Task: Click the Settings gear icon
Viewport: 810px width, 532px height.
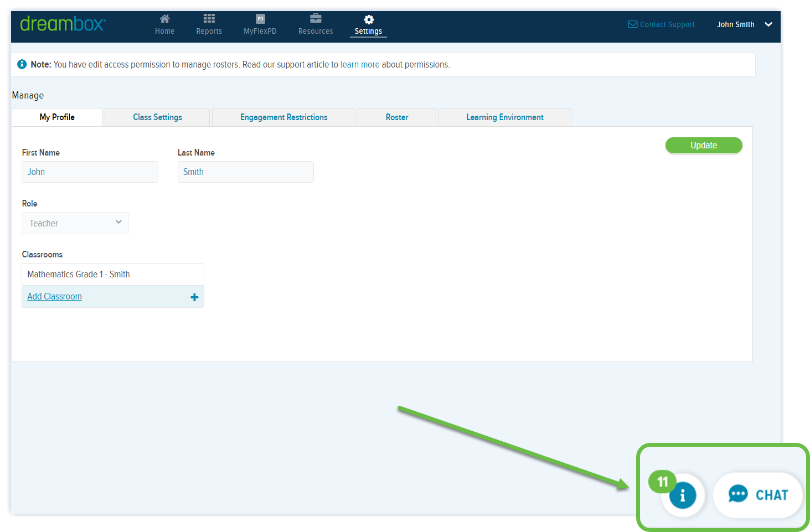Action: tap(368, 18)
